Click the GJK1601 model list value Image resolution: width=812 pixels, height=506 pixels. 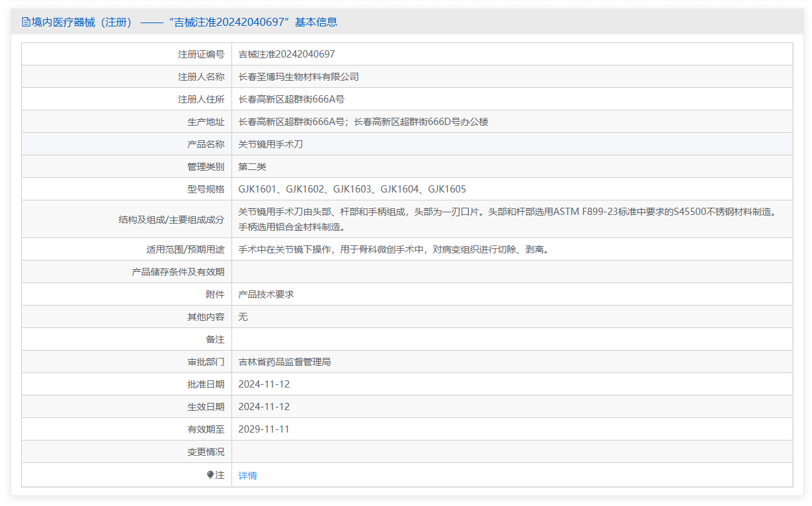coord(352,189)
